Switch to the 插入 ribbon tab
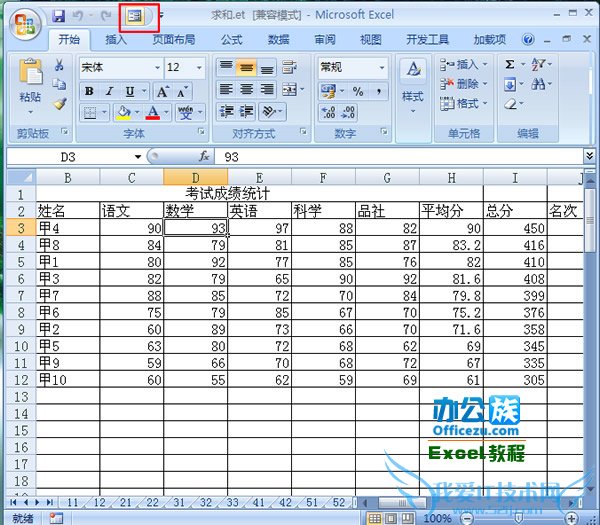The width and height of the screenshot is (600, 525). (x=116, y=40)
